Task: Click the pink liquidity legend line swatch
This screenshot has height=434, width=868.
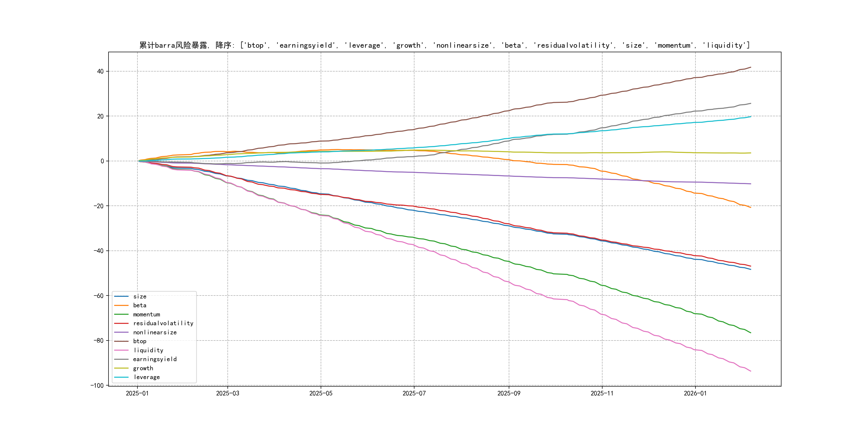Action: tap(121, 350)
